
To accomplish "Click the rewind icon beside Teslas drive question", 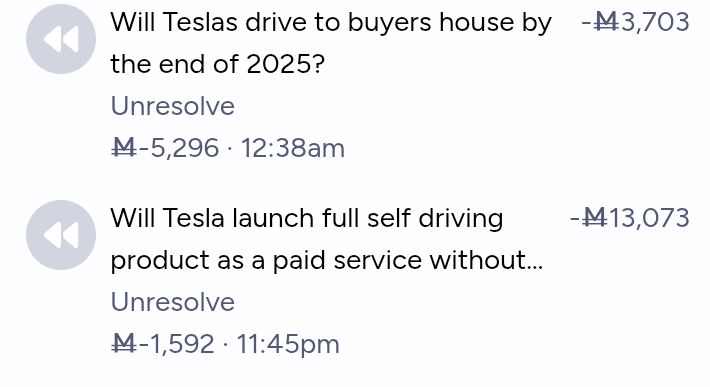I will 61,39.
